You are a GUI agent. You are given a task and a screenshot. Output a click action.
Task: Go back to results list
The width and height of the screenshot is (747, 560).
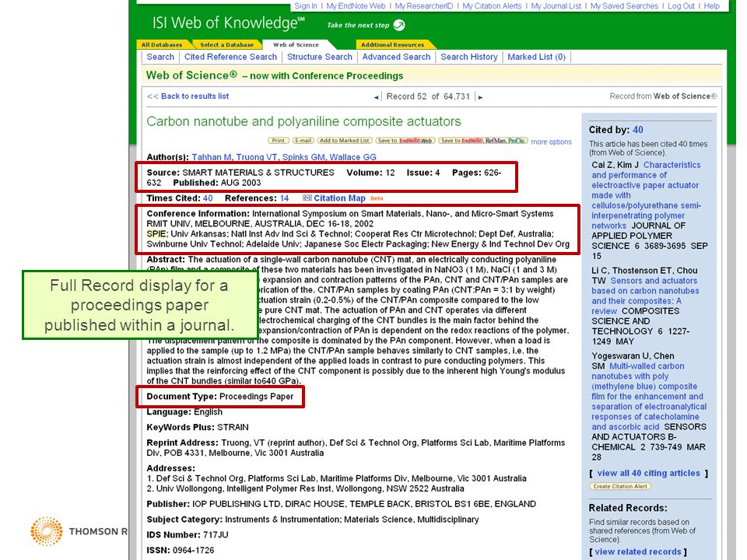click(188, 96)
